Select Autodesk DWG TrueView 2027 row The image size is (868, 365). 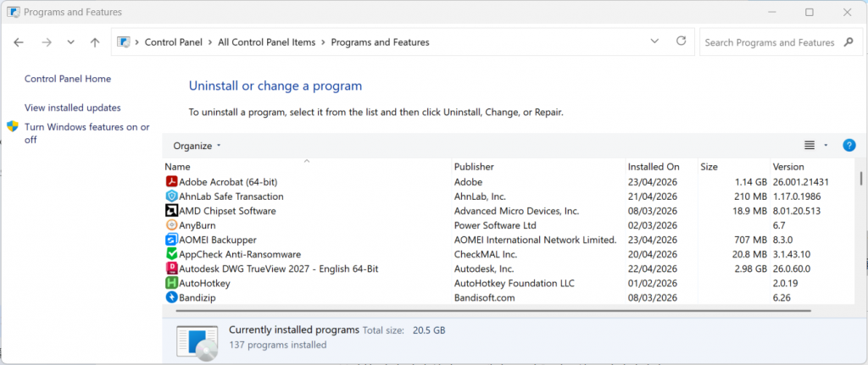point(509,268)
